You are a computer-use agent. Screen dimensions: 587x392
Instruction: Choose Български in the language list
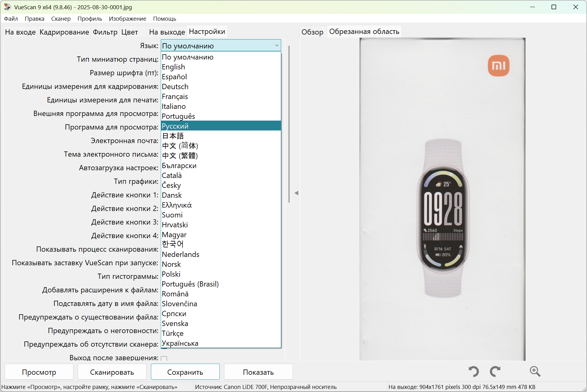click(221, 166)
